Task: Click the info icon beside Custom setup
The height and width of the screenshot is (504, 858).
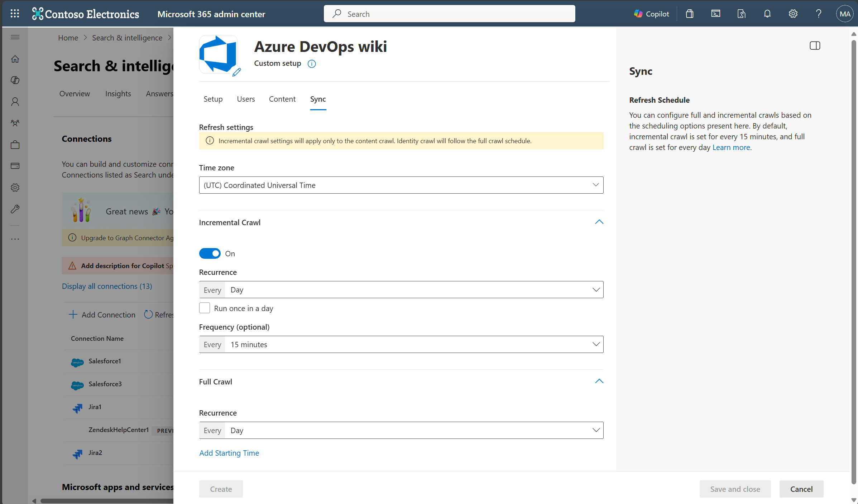Action: point(312,64)
